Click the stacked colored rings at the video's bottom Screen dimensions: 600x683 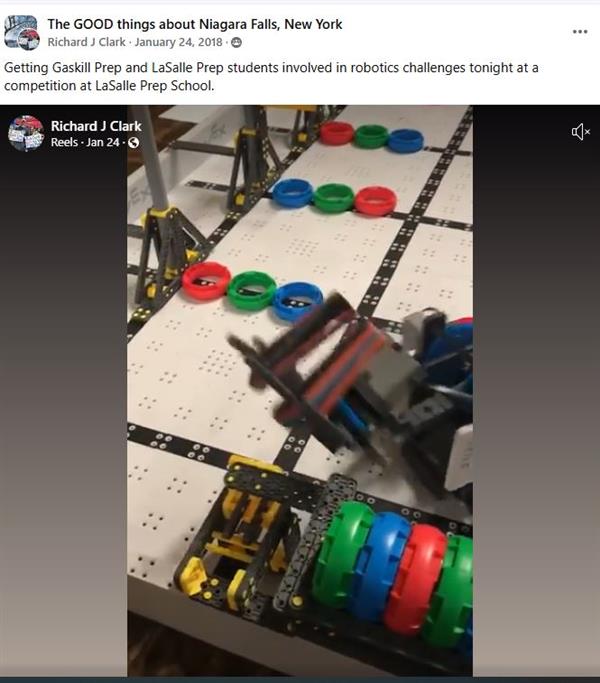click(392, 571)
